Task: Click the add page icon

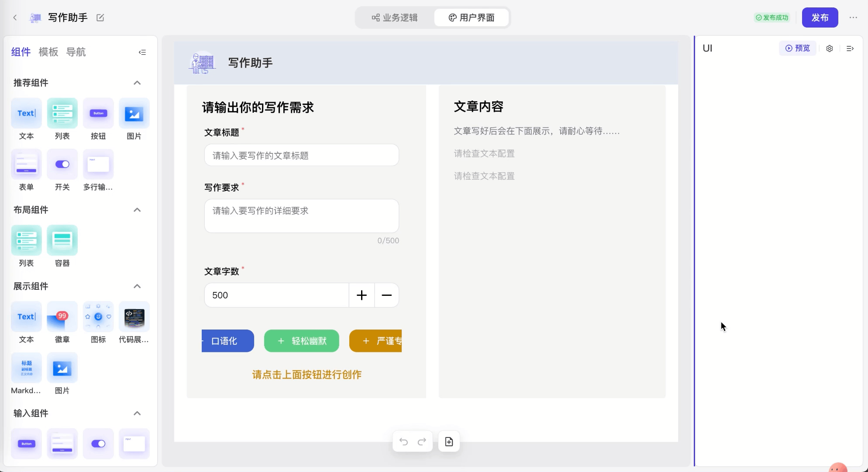Action: click(449, 442)
